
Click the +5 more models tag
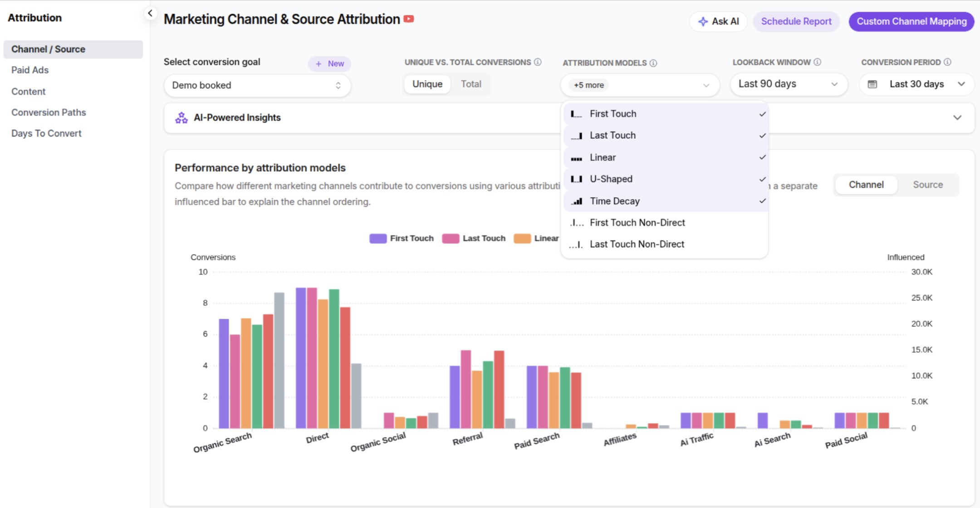(x=588, y=85)
